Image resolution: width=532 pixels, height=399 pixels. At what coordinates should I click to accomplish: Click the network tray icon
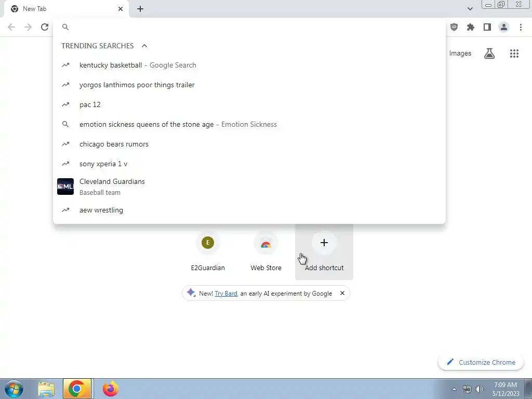tap(467, 389)
